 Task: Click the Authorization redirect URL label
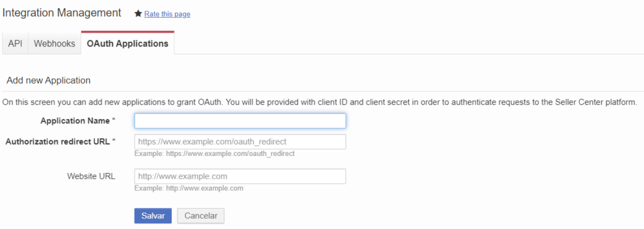[x=57, y=142]
